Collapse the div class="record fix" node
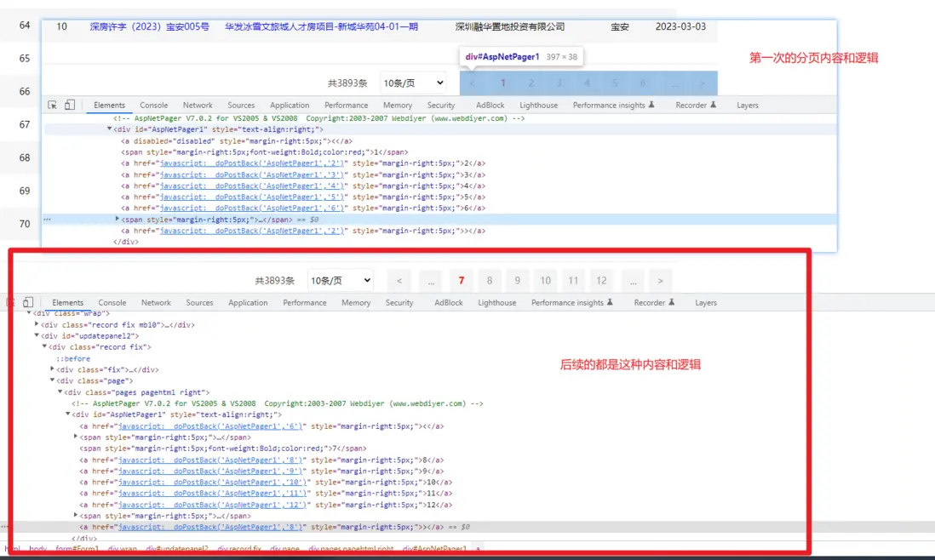 click(x=44, y=346)
